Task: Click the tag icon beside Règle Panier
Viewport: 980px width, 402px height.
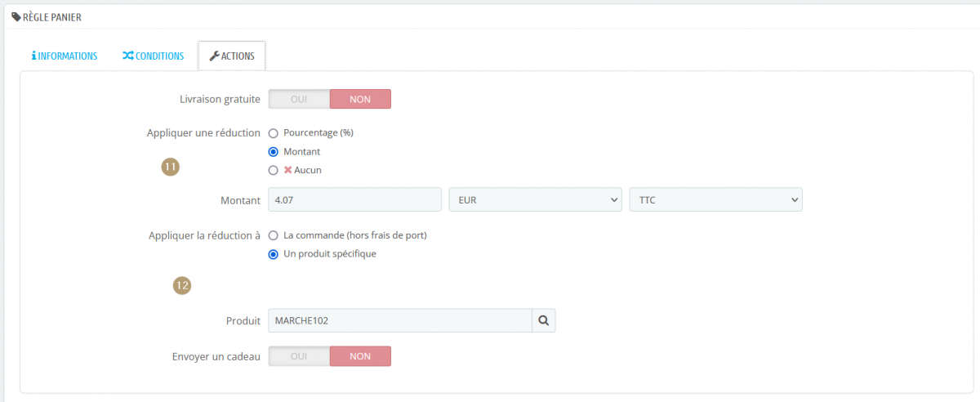Action: 16,17
